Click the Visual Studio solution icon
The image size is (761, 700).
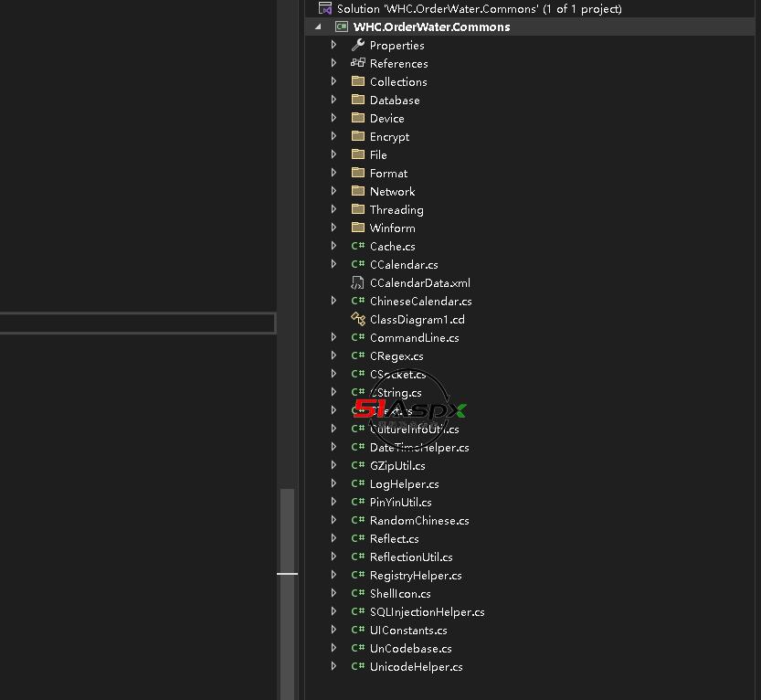(x=324, y=8)
